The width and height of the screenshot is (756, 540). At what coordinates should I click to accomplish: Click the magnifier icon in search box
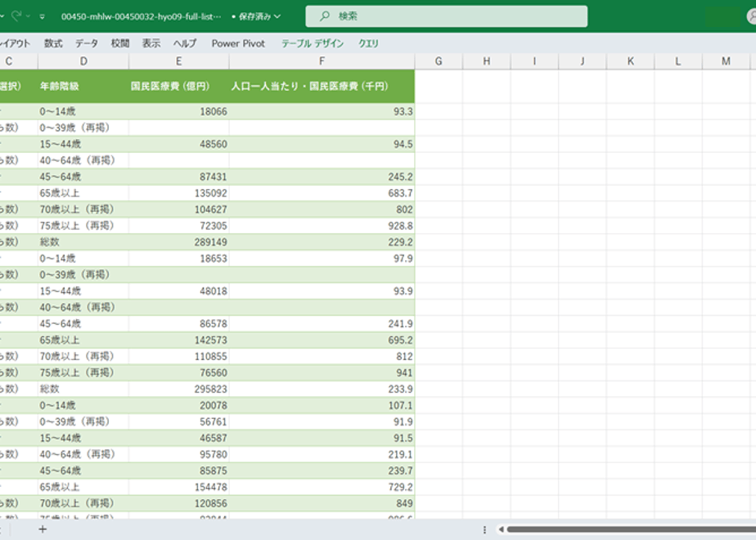coord(325,16)
